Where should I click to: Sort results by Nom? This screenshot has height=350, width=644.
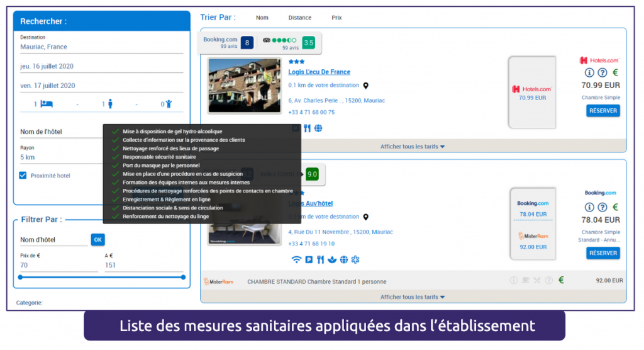pyautogui.click(x=262, y=18)
